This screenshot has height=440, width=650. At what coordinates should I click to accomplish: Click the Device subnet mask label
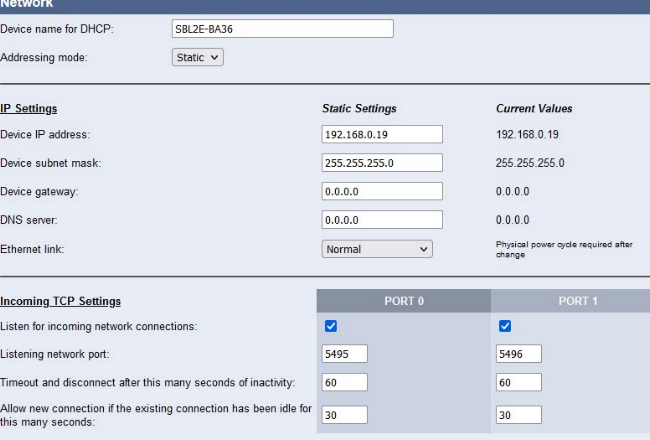[x=51, y=163]
